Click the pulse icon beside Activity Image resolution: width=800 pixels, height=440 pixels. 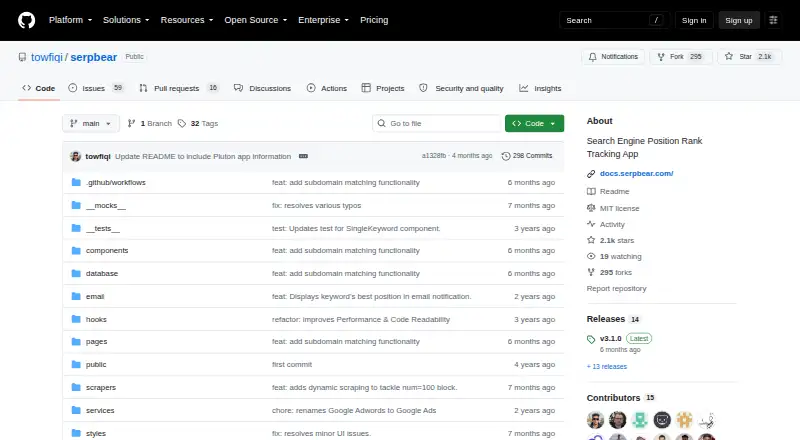[591, 224]
